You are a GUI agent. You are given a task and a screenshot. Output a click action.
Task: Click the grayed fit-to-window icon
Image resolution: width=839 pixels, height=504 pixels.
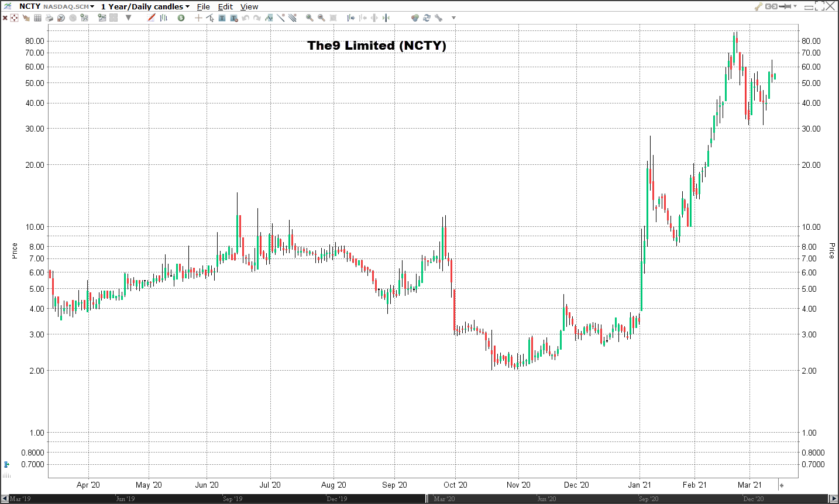(x=333, y=18)
